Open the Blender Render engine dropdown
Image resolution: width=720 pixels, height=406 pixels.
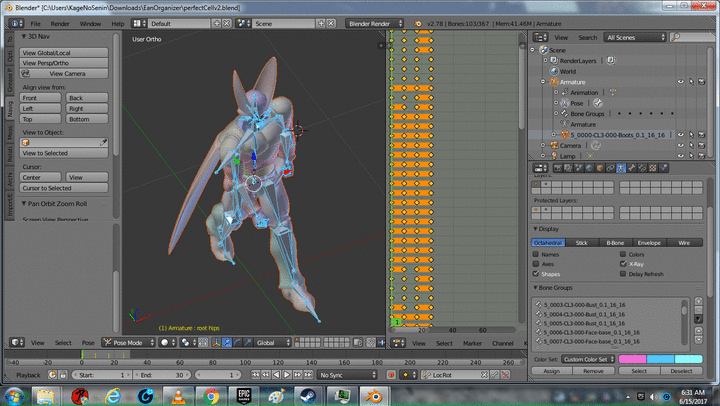tap(375, 23)
